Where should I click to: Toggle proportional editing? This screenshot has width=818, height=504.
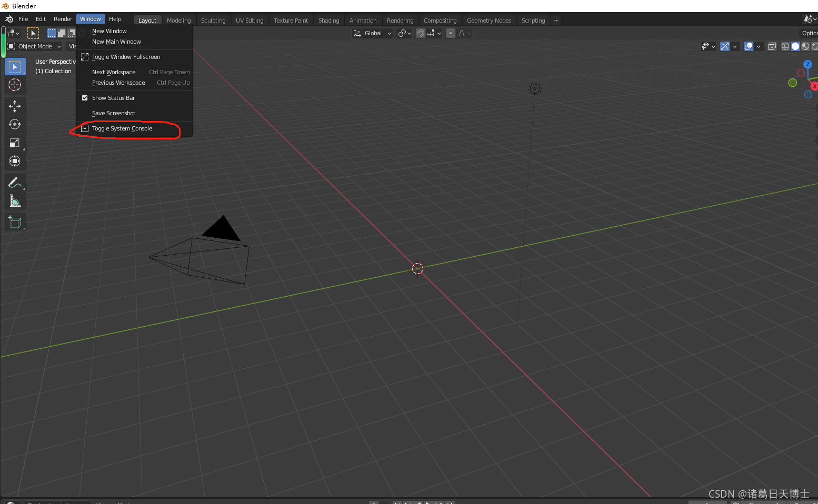(x=451, y=33)
